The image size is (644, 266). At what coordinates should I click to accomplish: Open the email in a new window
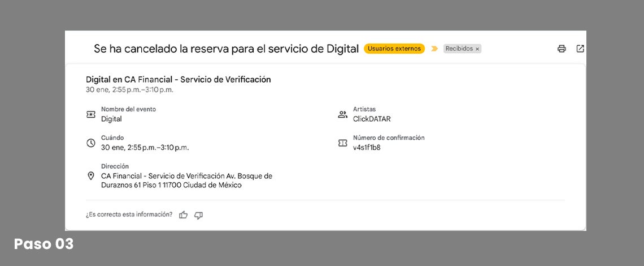point(580,49)
